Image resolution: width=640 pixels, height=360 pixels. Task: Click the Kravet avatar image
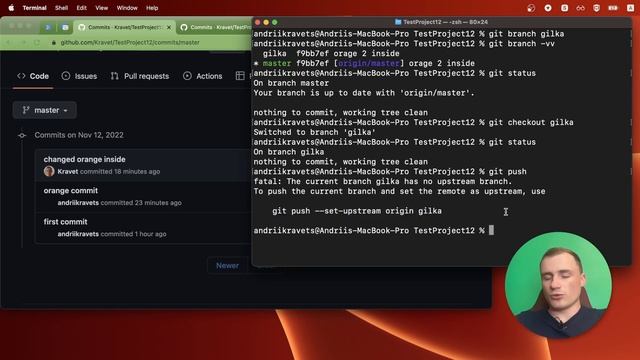49,171
